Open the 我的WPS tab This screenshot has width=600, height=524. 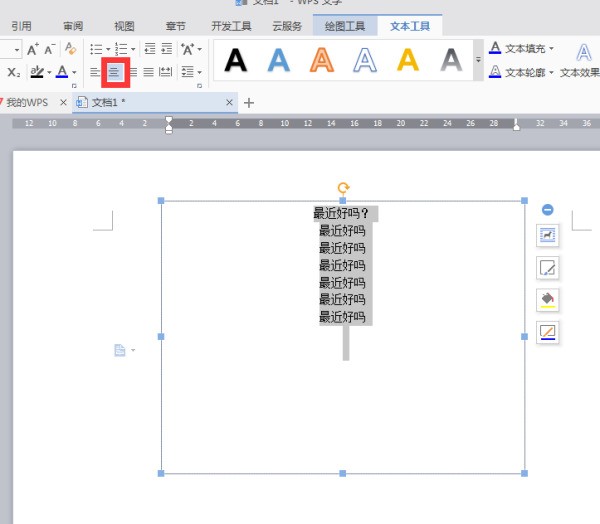tap(26, 102)
